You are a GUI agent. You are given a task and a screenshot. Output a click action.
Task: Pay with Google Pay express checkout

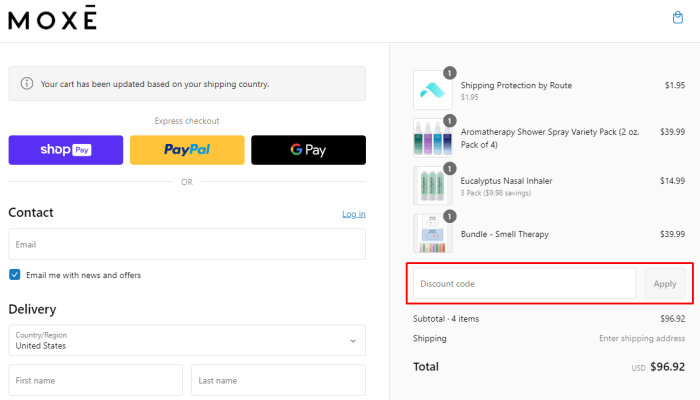(308, 150)
